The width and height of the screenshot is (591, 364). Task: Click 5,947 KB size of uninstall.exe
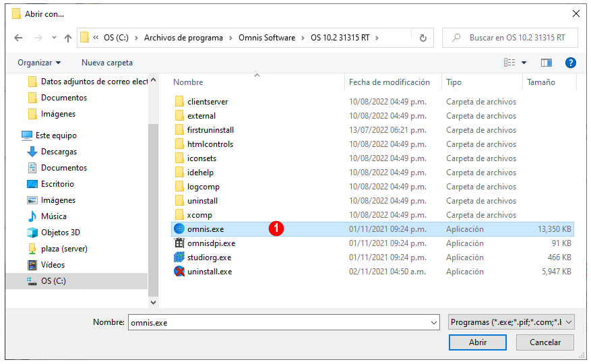(x=557, y=272)
